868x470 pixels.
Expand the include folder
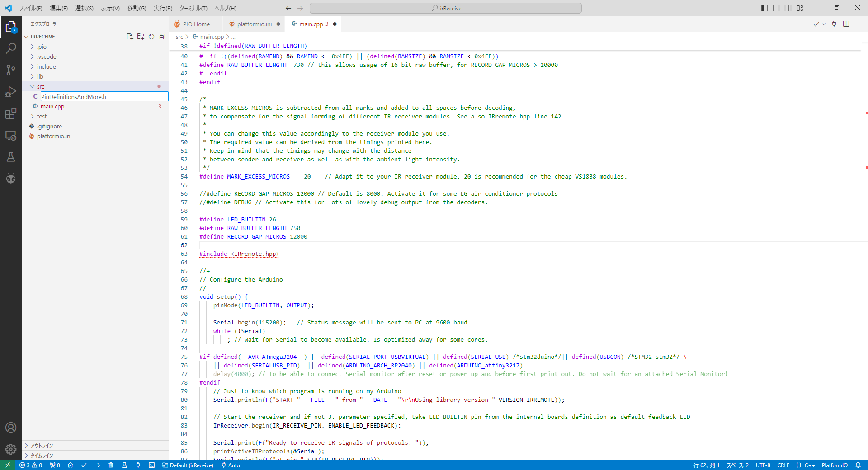click(x=46, y=66)
